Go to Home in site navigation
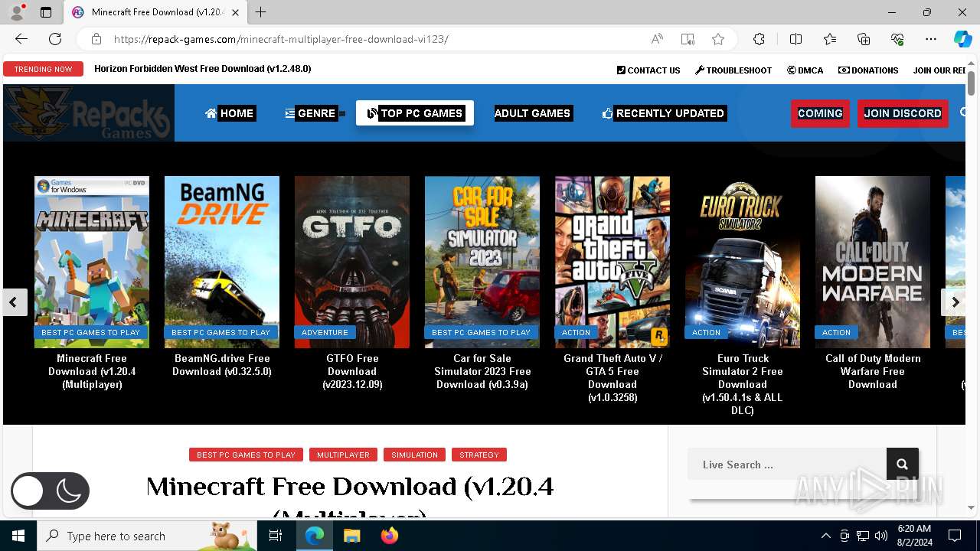The width and height of the screenshot is (980, 551). 230,113
